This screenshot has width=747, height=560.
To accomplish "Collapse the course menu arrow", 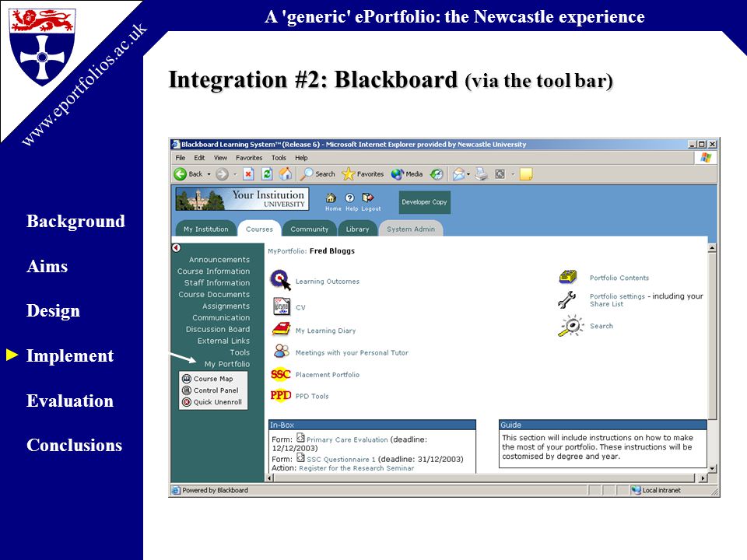I will point(177,247).
